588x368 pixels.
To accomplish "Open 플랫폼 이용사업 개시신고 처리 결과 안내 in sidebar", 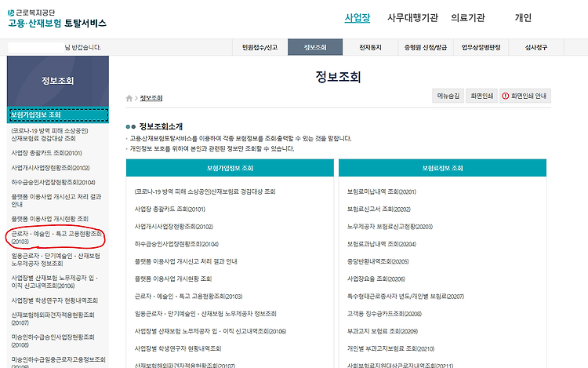I will tap(56, 201).
